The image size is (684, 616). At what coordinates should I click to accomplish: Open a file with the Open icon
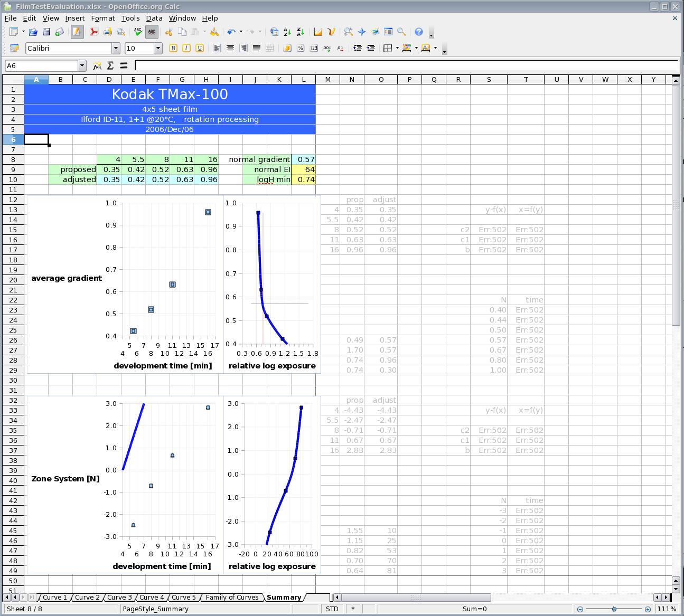click(33, 32)
